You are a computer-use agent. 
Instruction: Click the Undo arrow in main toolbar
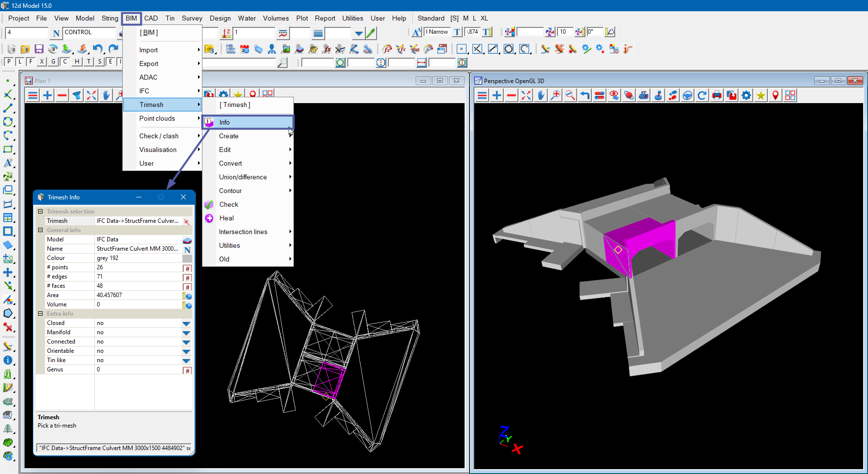[98, 49]
